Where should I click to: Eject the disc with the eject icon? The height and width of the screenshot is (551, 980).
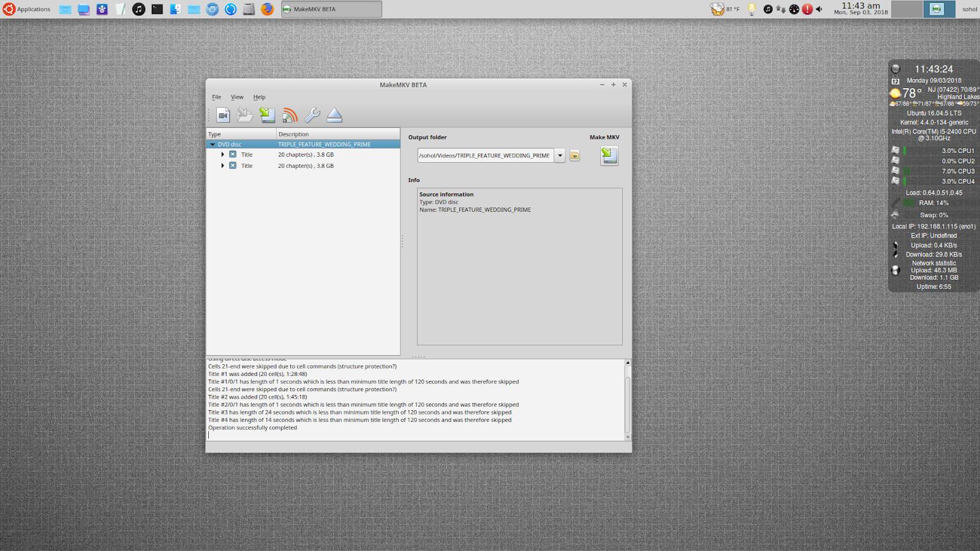(x=334, y=115)
